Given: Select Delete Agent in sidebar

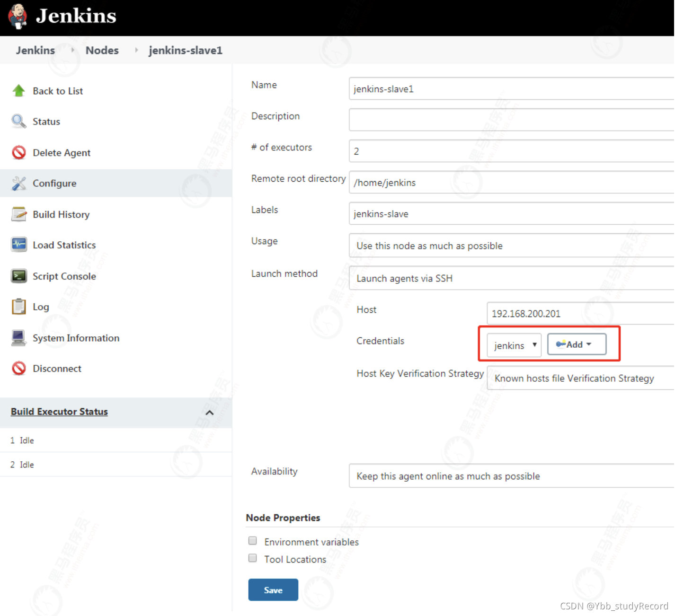Looking at the screenshot, I should click(x=62, y=153).
